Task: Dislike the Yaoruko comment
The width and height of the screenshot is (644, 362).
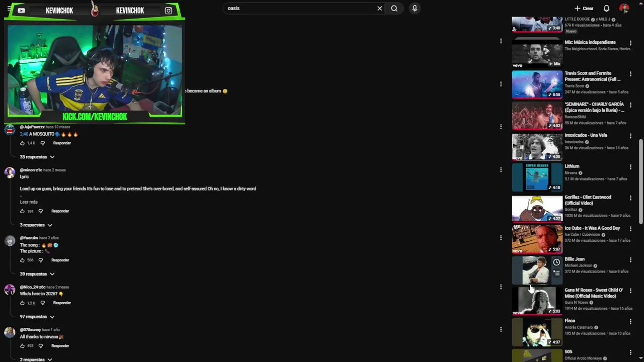Action: pyautogui.click(x=41, y=260)
